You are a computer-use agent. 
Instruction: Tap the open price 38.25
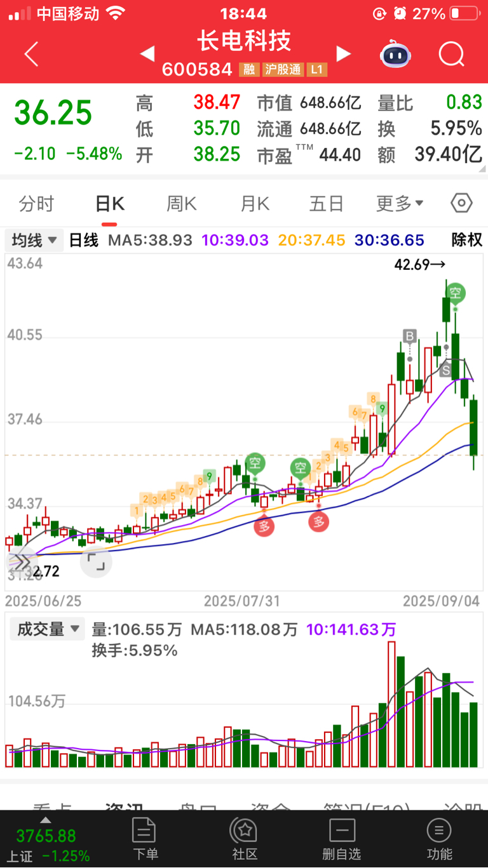[217, 154]
